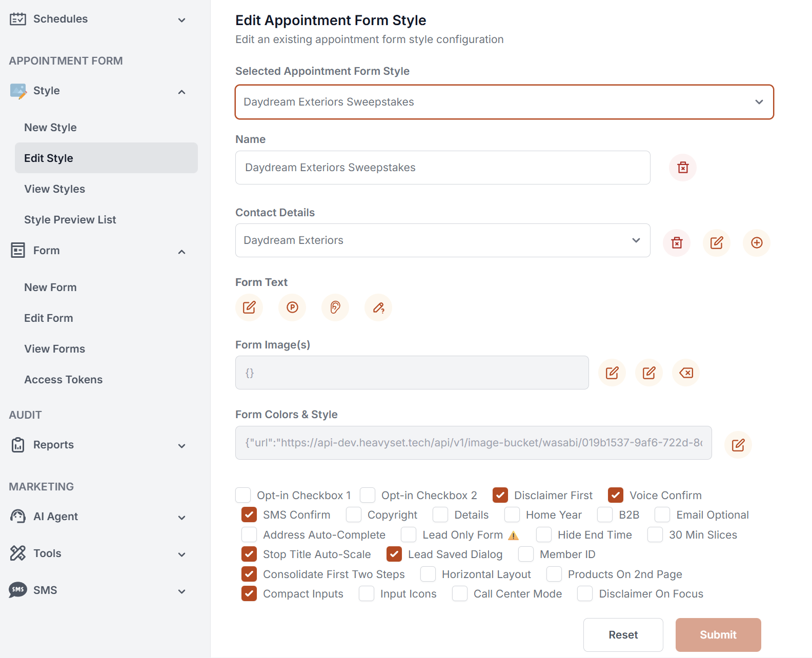The image size is (812, 658).
Task: Enable Disclaimer On Focus
Action: [585, 593]
